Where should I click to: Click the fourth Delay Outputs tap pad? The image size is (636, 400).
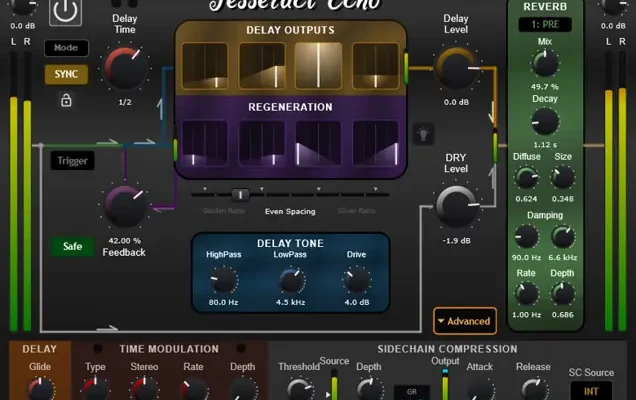(x=376, y=66)
